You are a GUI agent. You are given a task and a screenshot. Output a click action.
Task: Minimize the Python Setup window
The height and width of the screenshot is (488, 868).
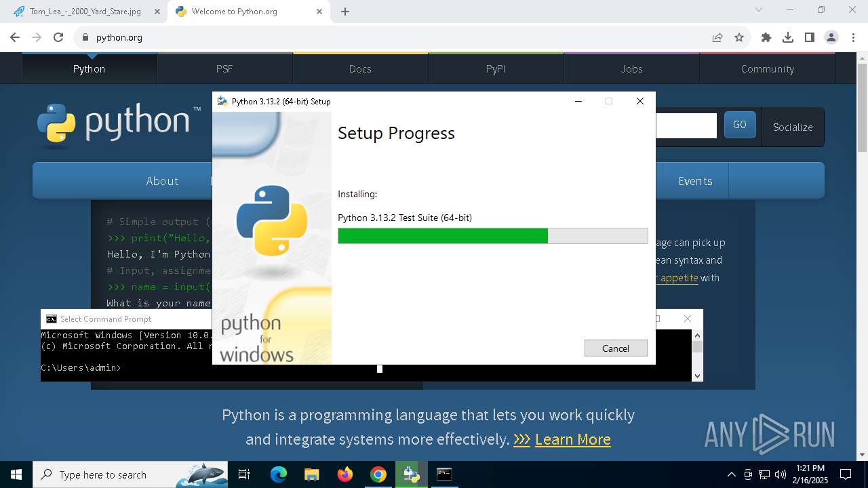coord(578,101)
